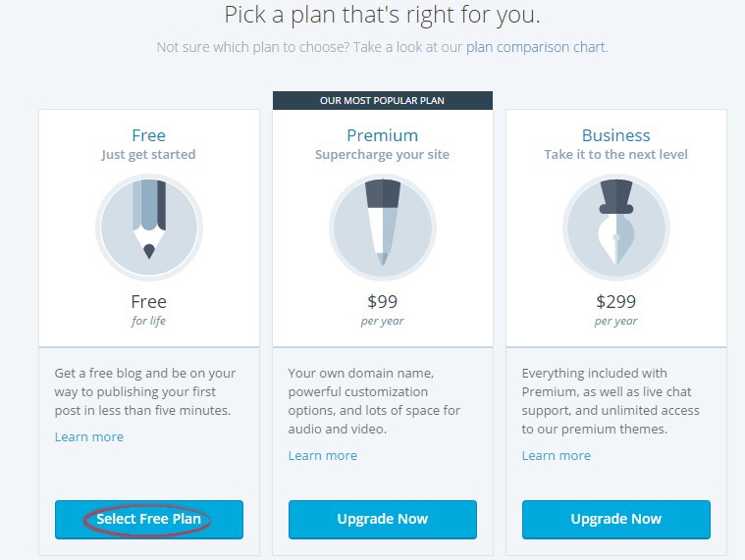Click the Supercharge your site subtitle

[382, 154]
